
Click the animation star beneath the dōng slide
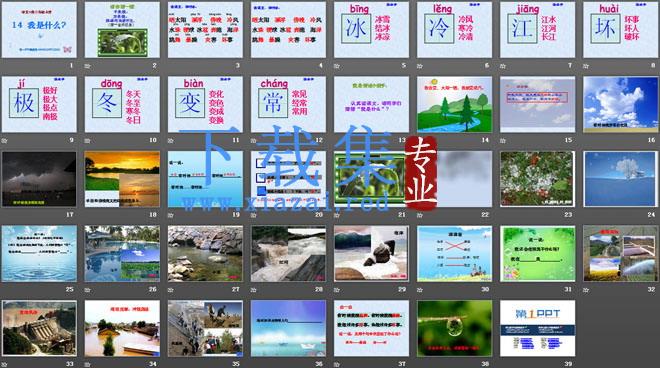(x=88, y=141)
